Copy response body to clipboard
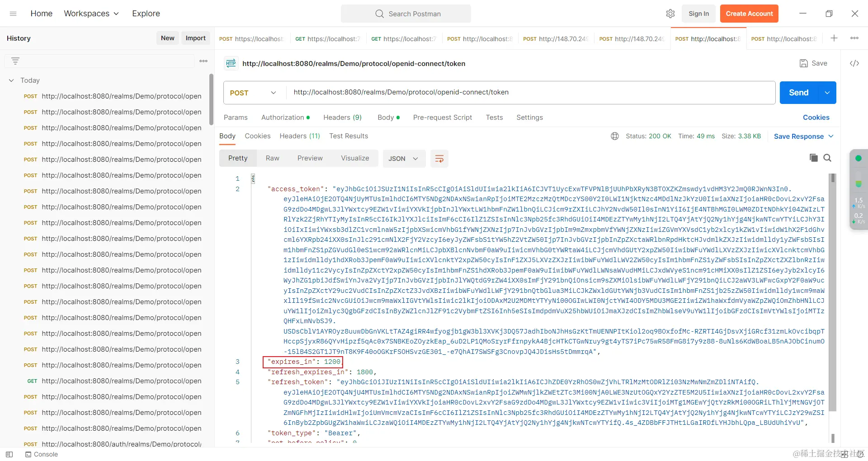This screenshot has width=868, height=461. click(814, 158)
